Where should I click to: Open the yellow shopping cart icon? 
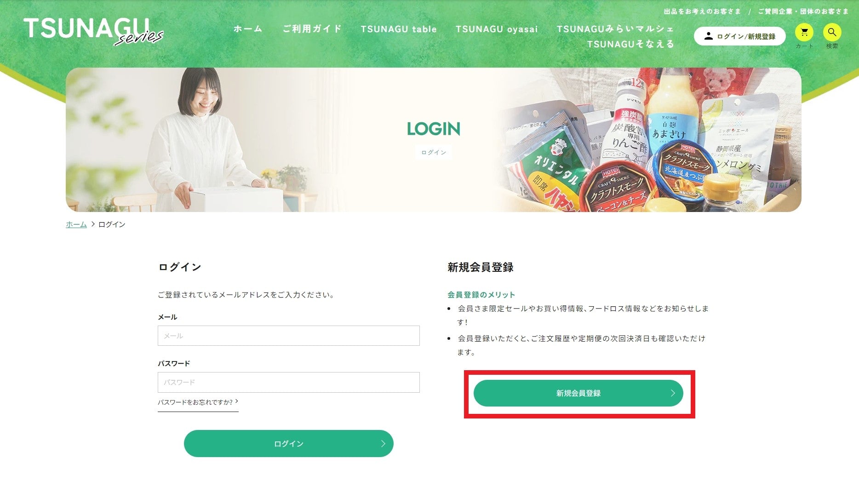pyautogui.click(x=804, y=33)
